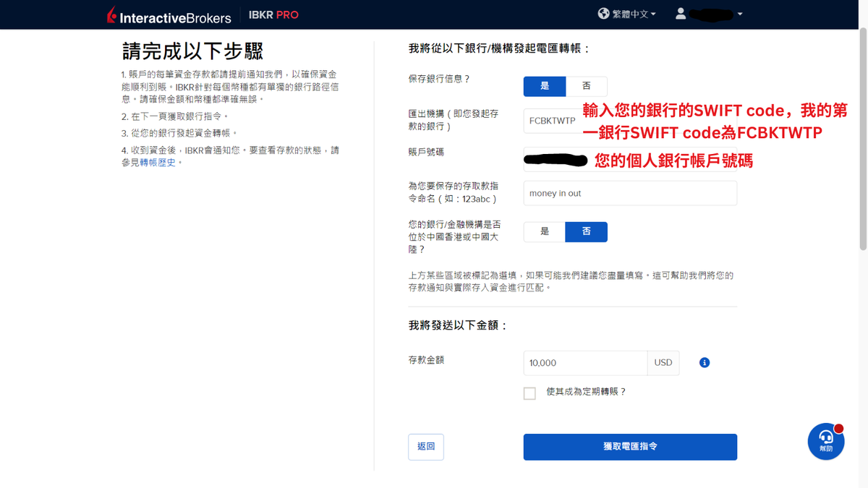Screen dimensions: 868x488
Task: Select 是 for saving bank information
Action: point(544,86)
